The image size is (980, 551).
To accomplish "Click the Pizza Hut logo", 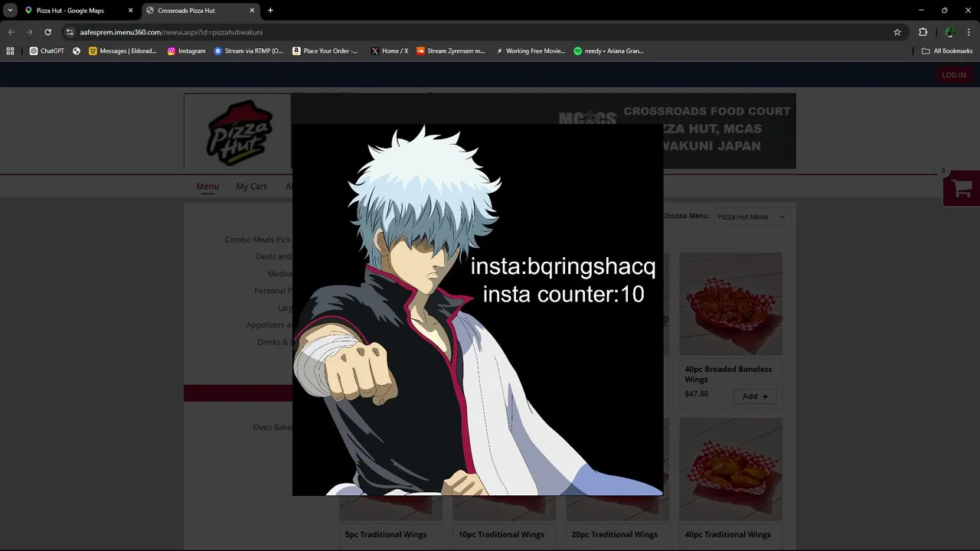I will [x=239, y=132].
